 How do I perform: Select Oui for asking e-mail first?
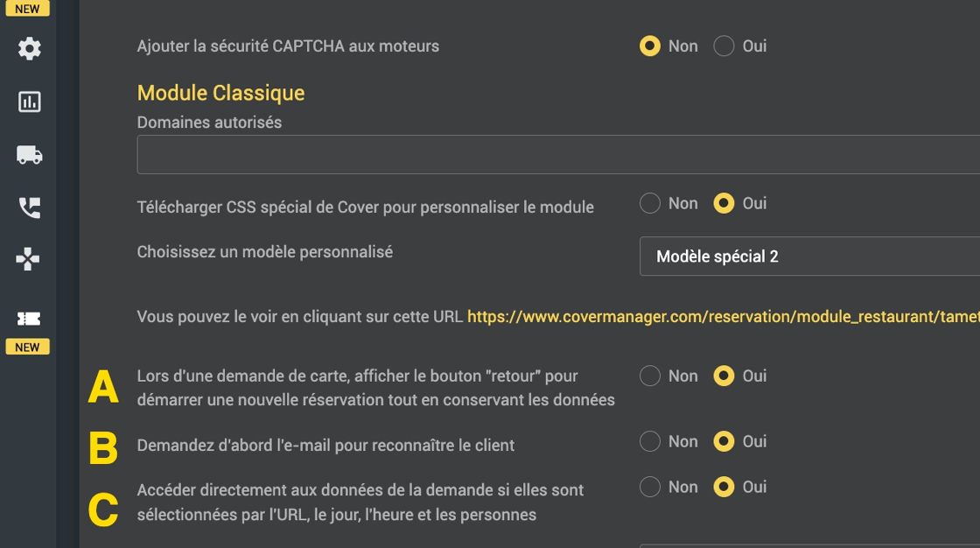724,441
